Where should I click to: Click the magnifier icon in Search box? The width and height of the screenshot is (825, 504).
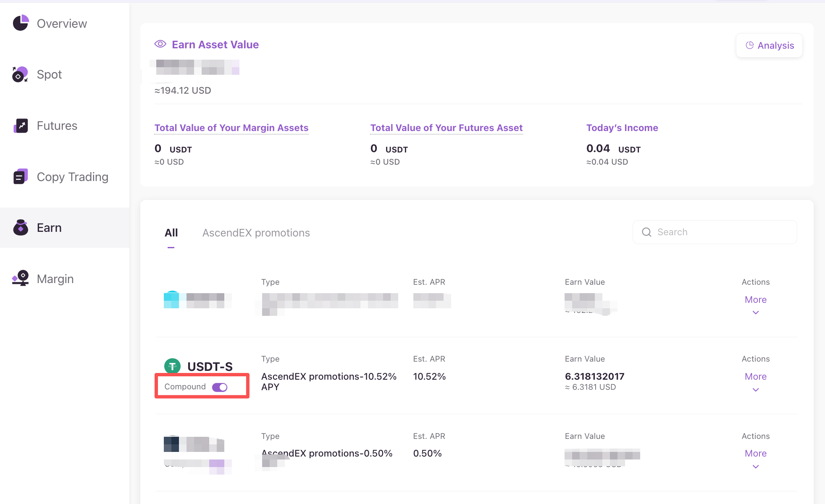tap(646, 232)
